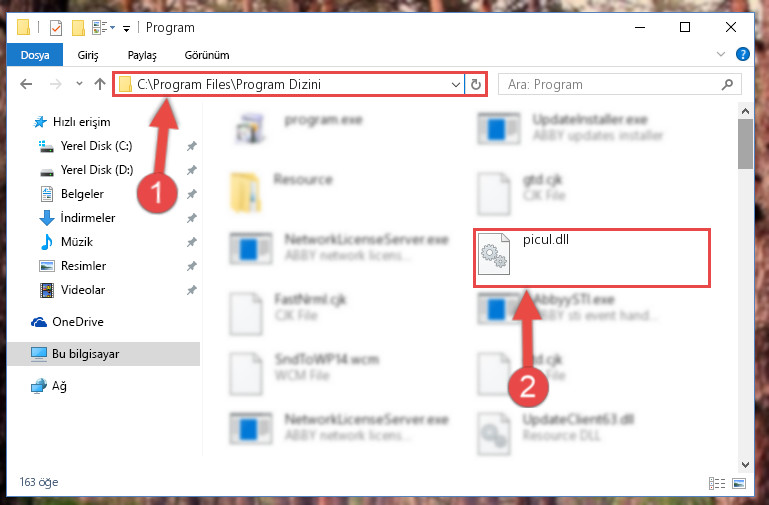Click the vertical scrollbar down arrow

tap(745, 465)
